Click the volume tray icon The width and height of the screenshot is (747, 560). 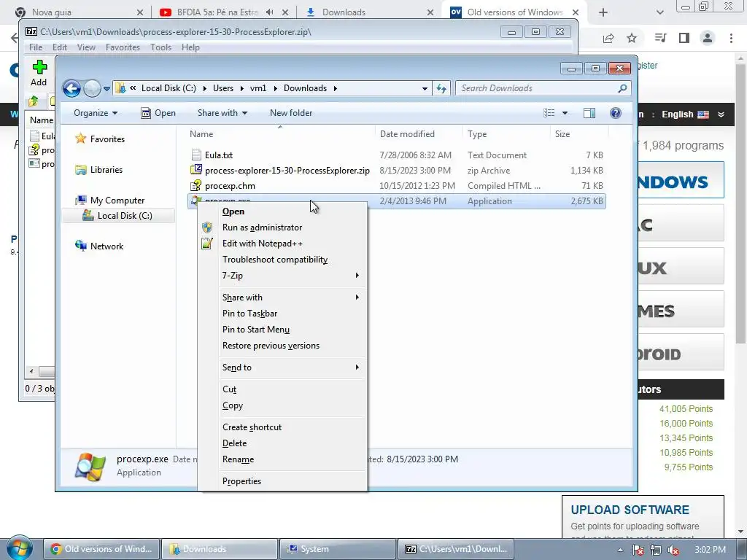(x=673, y=550)
